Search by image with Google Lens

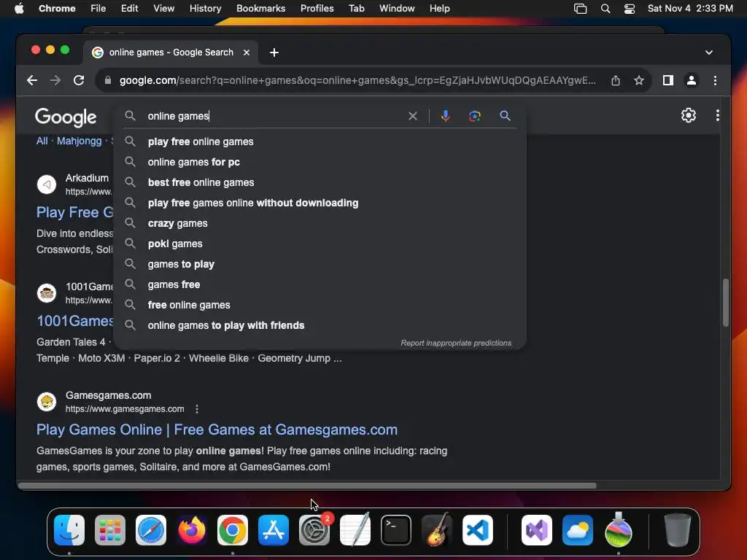pos(474,116)
